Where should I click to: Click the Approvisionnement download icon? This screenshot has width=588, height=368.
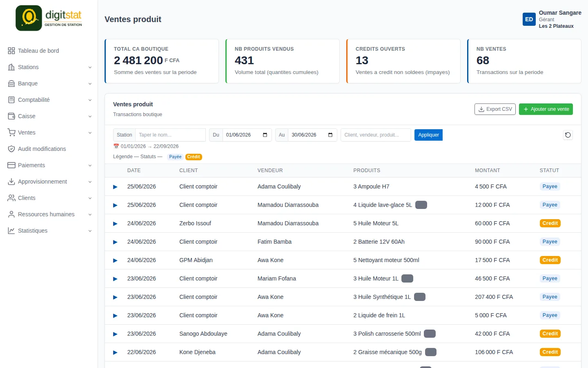coord(11,182)
